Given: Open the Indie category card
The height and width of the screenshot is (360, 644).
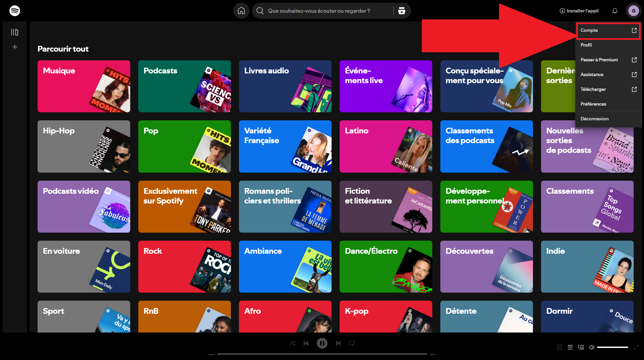Looking at the screenshot, I should coord(587,267).
